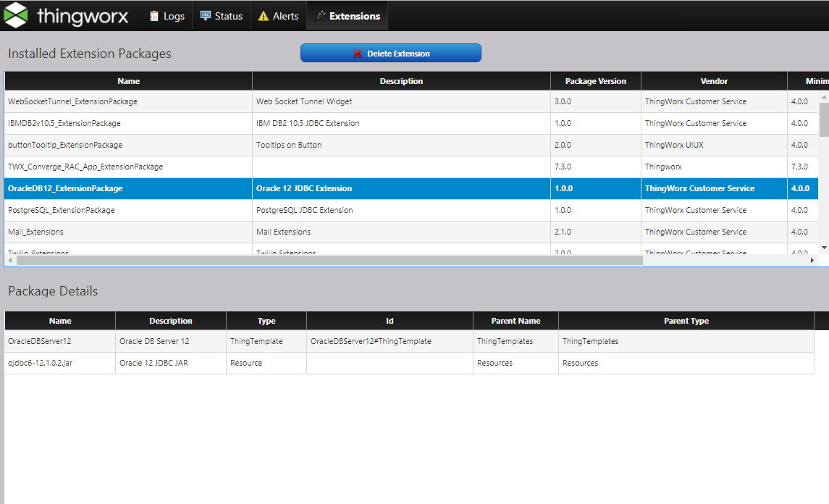Select the IBMDB2v10.5_ExtensionPackage row
829x504 pixels.
411,123
